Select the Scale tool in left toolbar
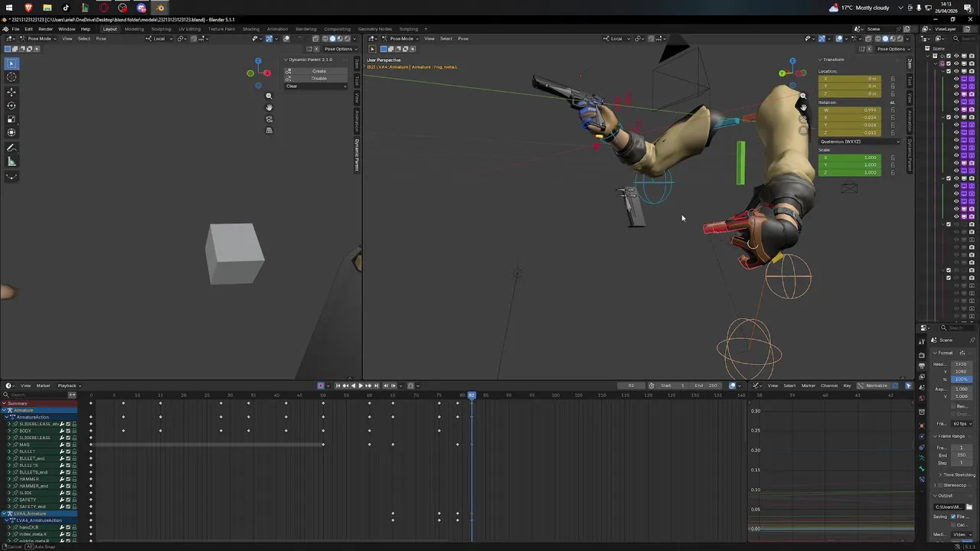The height and width of the screenshot is (551, 980). pyautogui.click(x=11, y=119)
